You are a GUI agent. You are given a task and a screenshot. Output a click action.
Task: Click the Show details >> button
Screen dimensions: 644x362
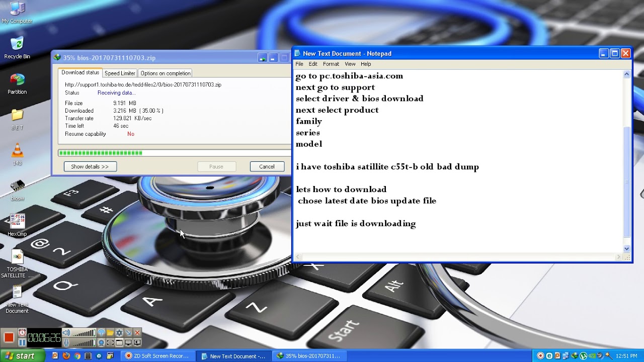pyautogui.click(x=90, y=166)
